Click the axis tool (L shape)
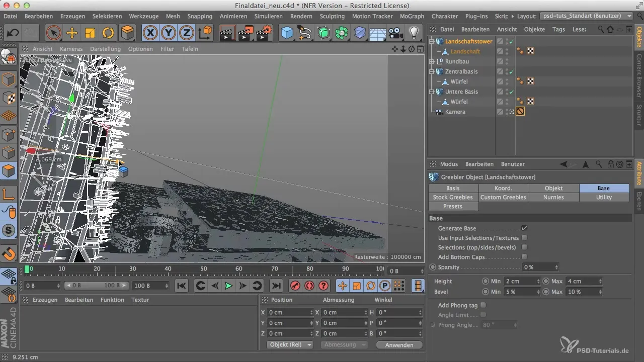The height and width of the screenshot is (362, 644). pos(9,194)
